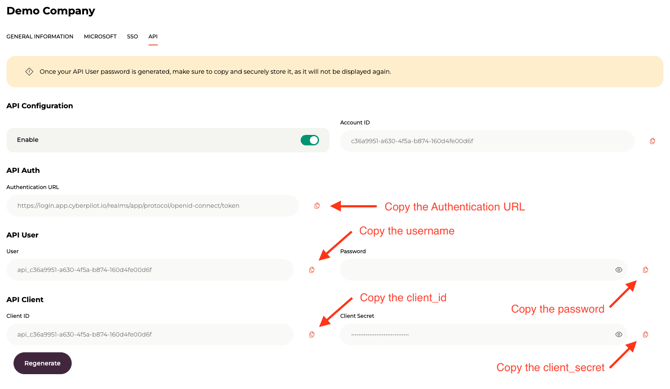Open the General Information tab

pos(40,37)
